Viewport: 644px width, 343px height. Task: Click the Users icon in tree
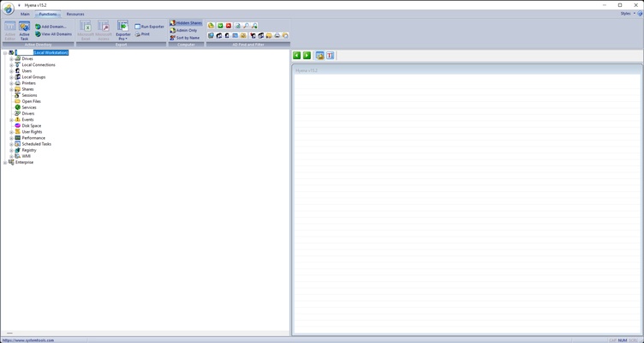pos(18,70)
